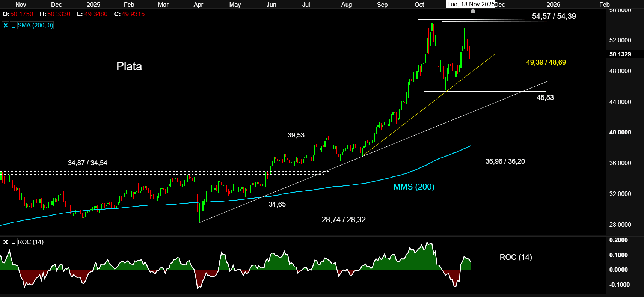
Task: Click the '34,87 / 34,54' level annotation
Action: (x=87, y=163)
